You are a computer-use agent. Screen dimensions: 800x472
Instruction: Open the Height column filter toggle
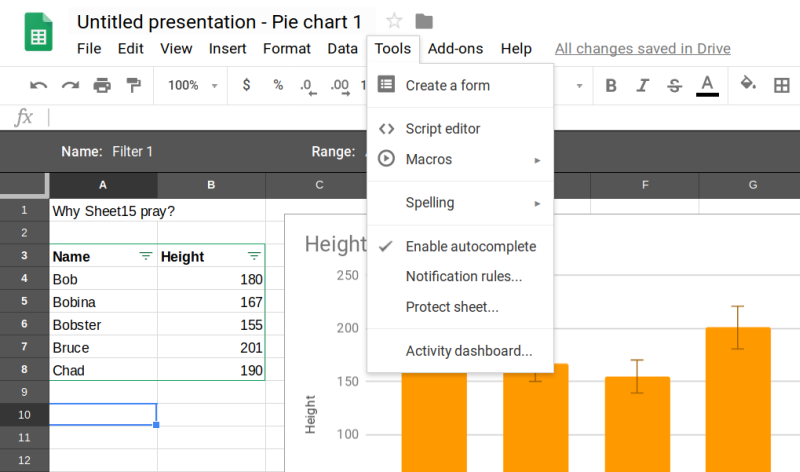[x=253, y=257]
